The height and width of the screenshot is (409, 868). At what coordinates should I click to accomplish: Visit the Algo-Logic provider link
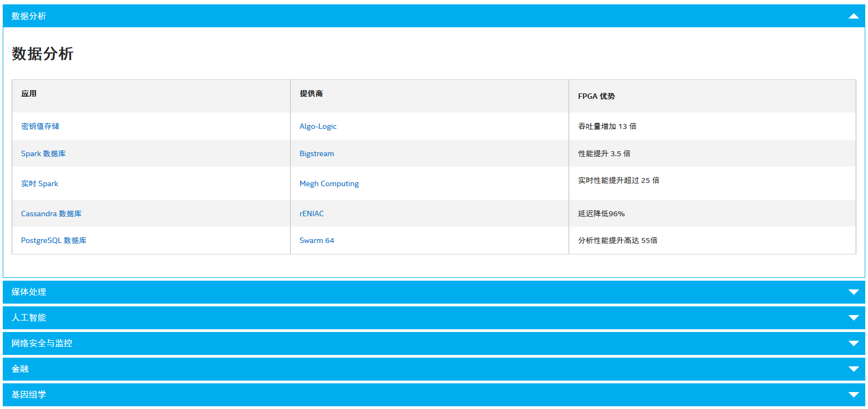[x=318, y=126]
